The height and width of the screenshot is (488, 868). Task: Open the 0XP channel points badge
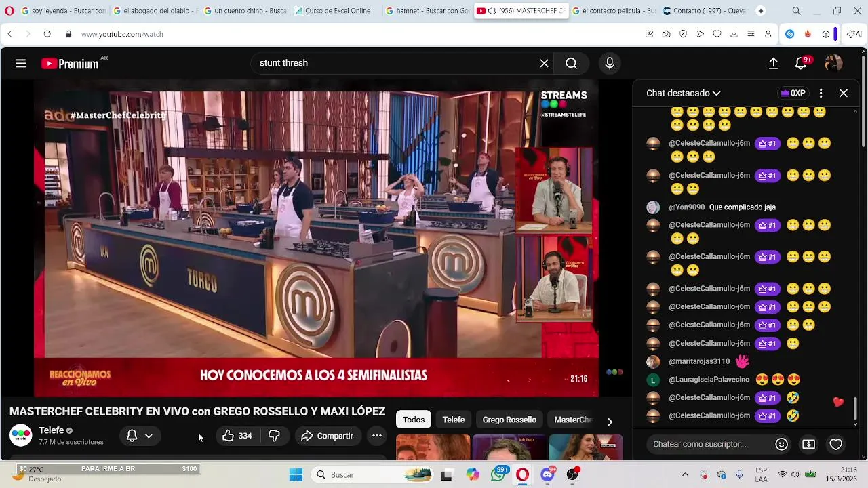(x=793, y=93)
